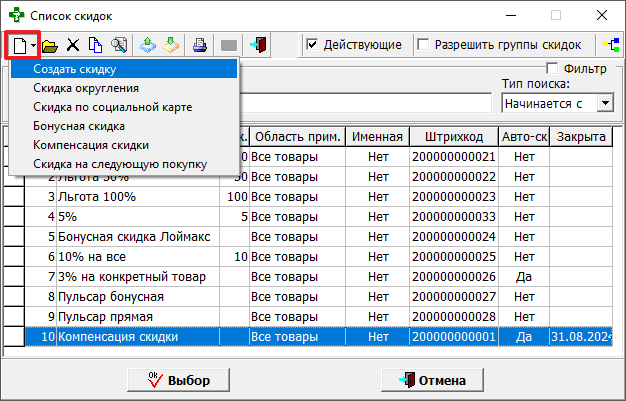
Task: Toggle the Действующие checkbox
Action: pyautogui.click(x=312, y=44)
